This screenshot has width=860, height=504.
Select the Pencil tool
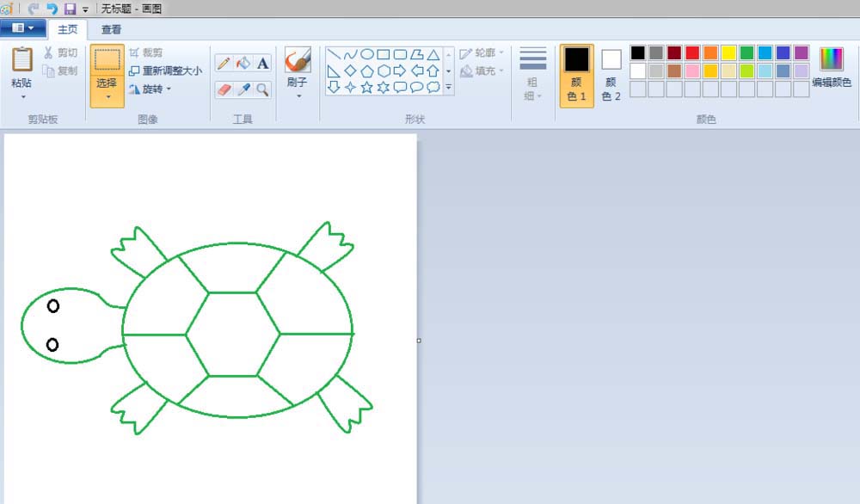click(x=224, y=63)
